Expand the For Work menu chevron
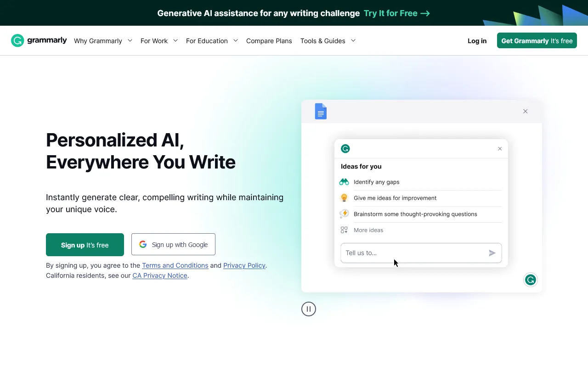Image resolution: width=588 pixels, height=382 pixels. (x=175, y=40)
